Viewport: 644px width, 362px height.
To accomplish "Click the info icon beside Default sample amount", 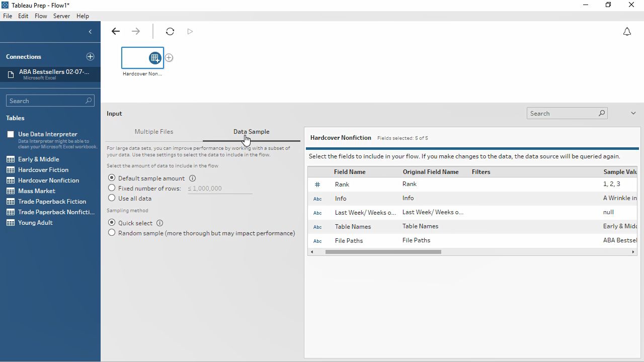I will tap(192, 178).
